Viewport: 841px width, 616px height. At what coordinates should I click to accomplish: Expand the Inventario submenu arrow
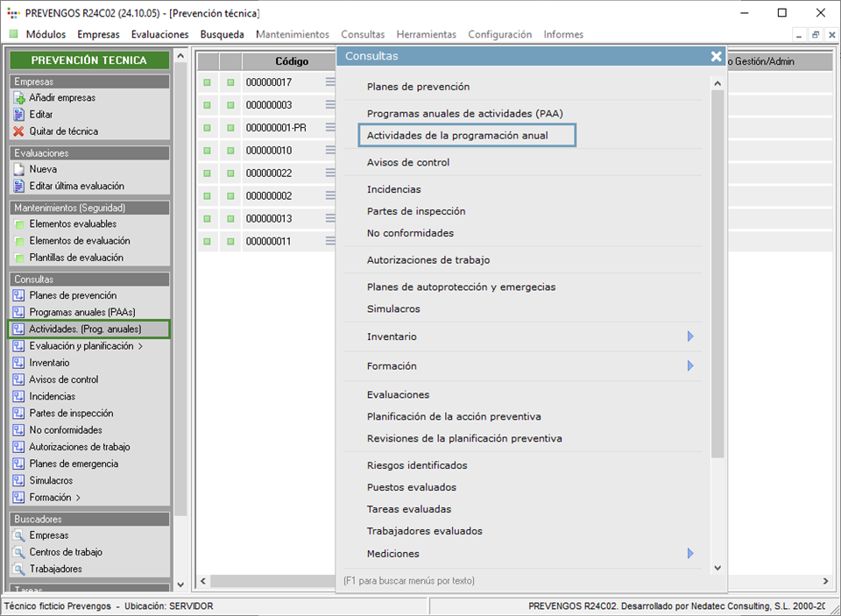coord(690,336)
